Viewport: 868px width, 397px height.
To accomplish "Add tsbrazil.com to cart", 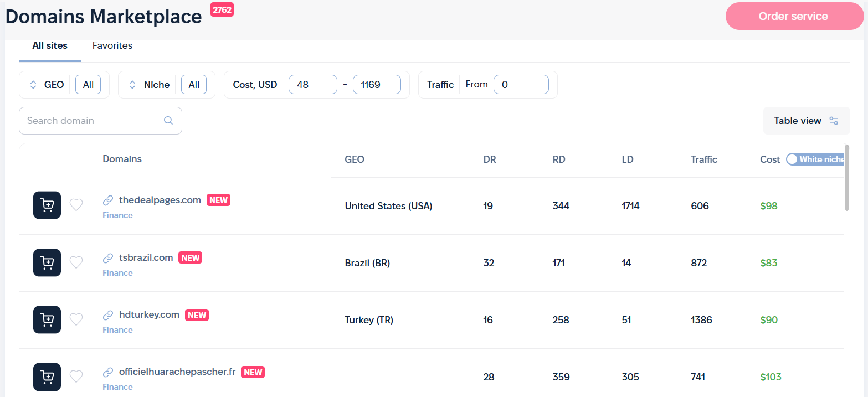I will pyautogui.click(x=47, y=262).
